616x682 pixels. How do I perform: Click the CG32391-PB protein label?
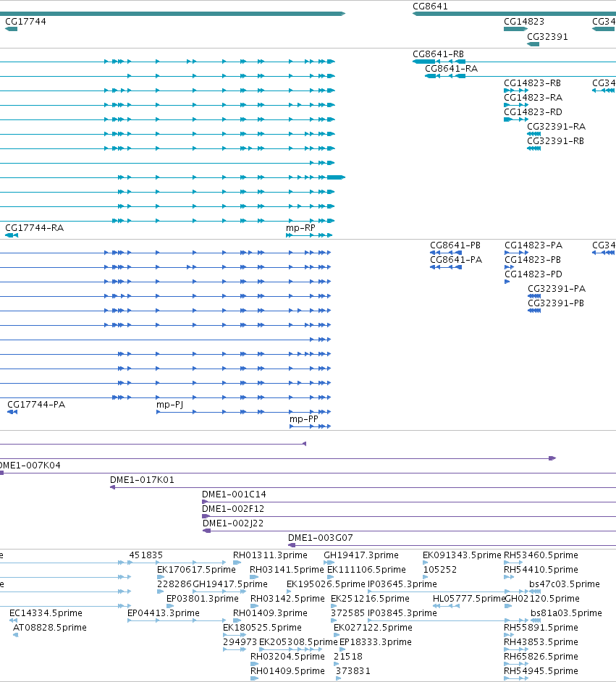pyautogui.click(x=556, y=303)
